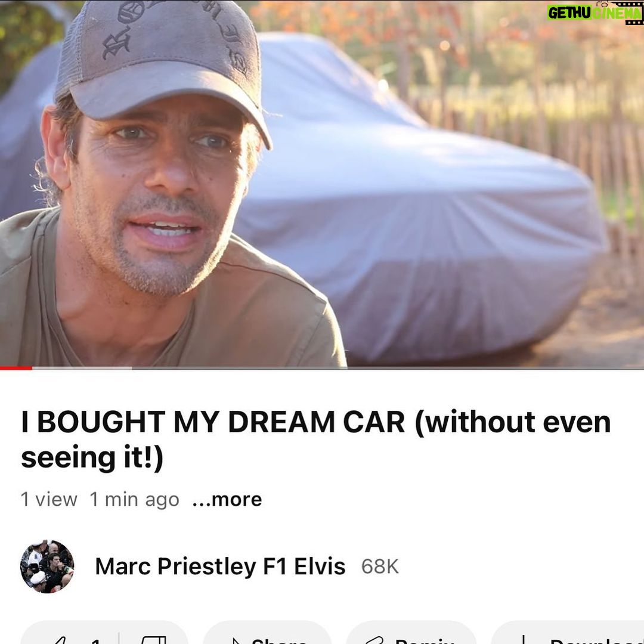Tap the thumbs-up like icon

click(x=57, y=640)
